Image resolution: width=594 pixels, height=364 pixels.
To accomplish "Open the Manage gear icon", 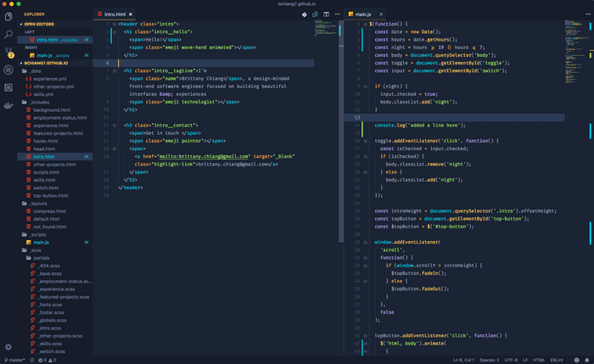I will tap(8, 347).
